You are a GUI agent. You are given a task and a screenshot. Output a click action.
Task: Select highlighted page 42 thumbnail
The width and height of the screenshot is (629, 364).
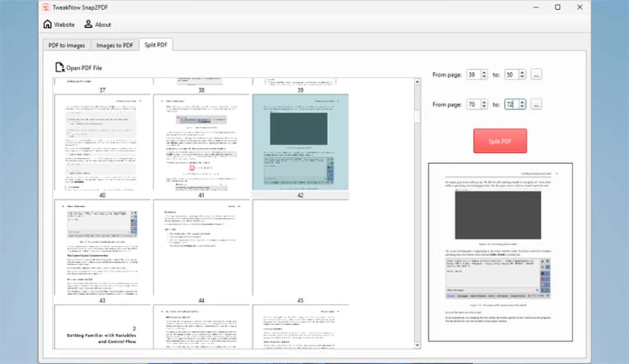pos(300,142)
